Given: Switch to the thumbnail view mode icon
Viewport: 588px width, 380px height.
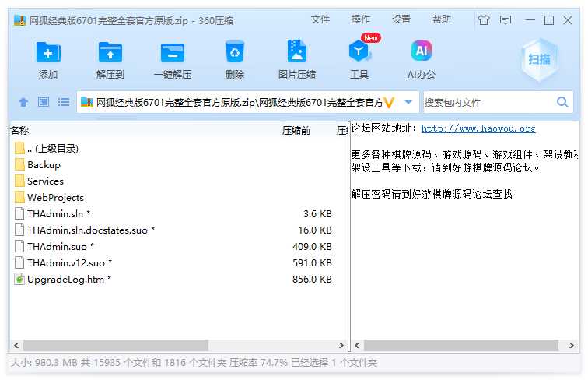Looking at the screenshot, I should [x=44, y=102].
